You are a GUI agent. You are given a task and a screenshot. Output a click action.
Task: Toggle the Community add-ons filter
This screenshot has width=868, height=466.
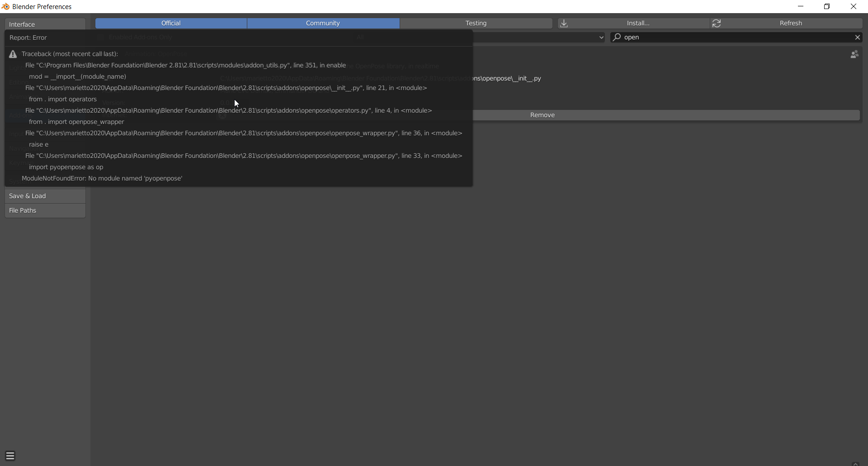point(323,23)
